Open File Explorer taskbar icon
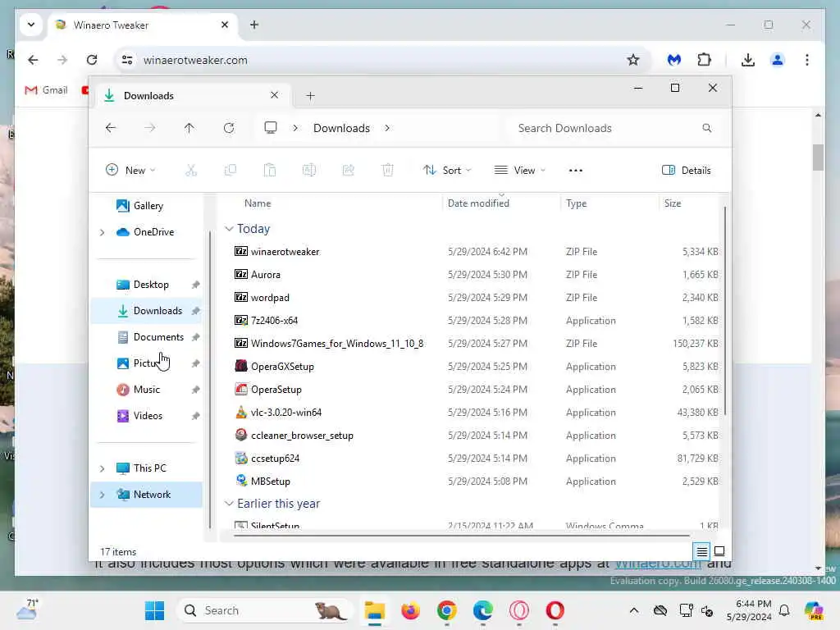This screenshot has height=630, width=840. (374, 610)
